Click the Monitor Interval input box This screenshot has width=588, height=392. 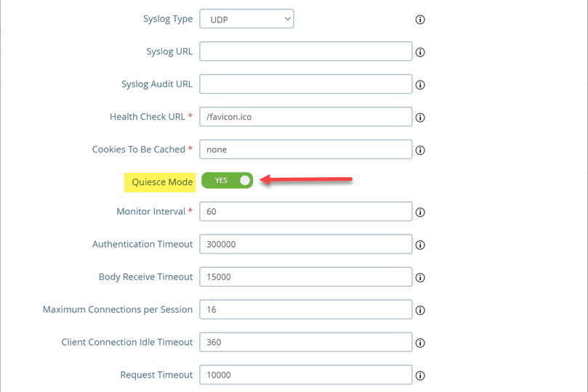(x=305, y=211)
